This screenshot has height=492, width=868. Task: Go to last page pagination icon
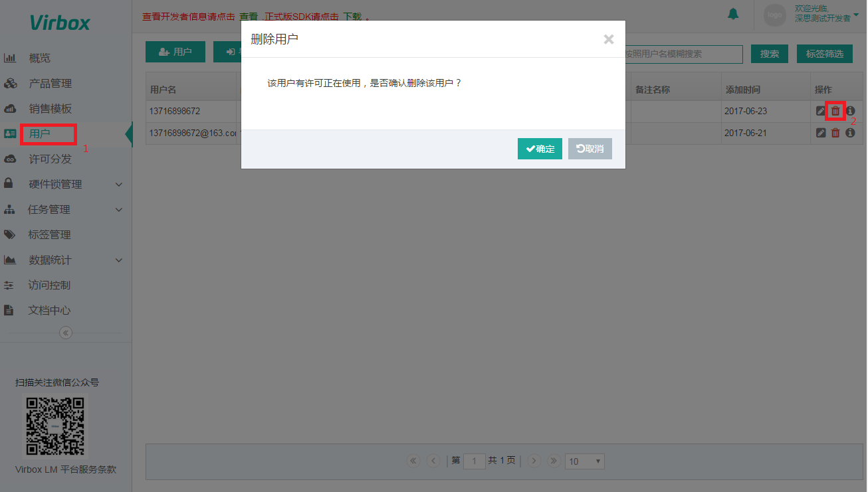point(553,461)
